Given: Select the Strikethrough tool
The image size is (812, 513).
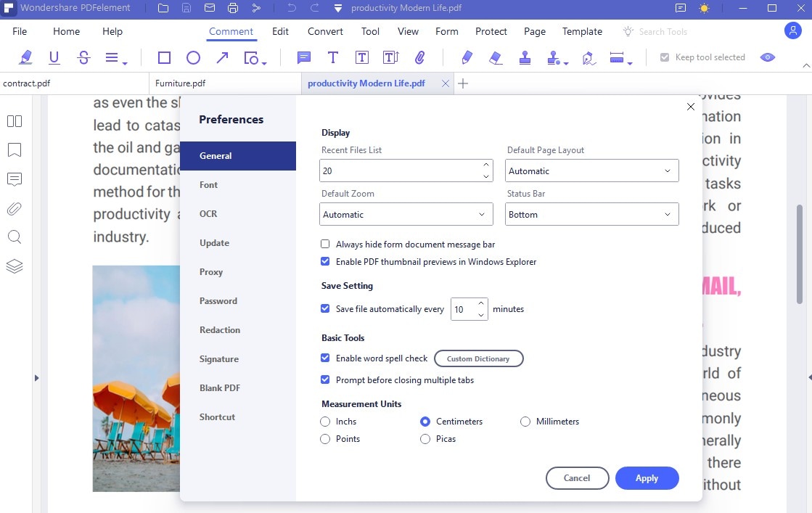Looking at the screenshot, I should (x=83, y=57).
